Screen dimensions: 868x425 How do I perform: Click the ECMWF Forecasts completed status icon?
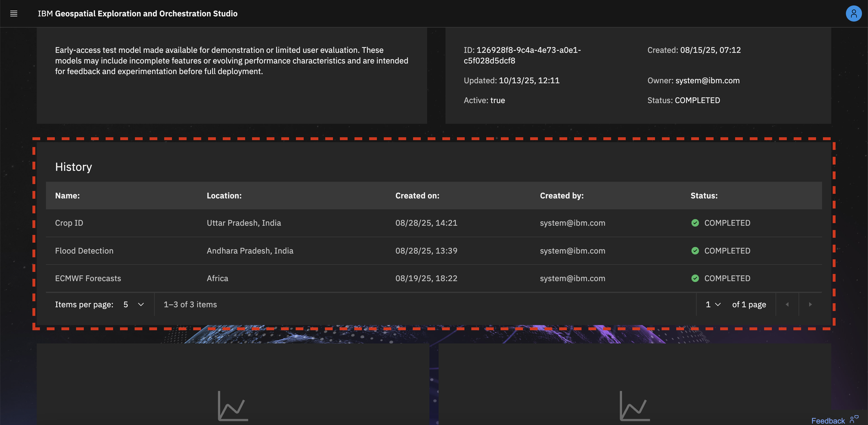tap(695, 278)
